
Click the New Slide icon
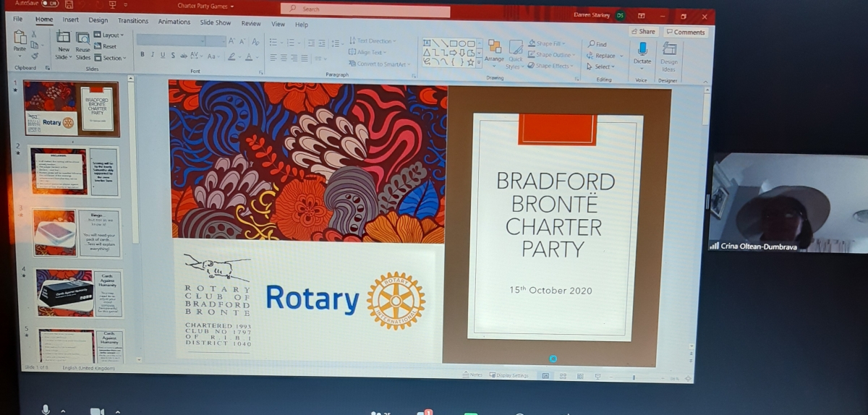64,38
